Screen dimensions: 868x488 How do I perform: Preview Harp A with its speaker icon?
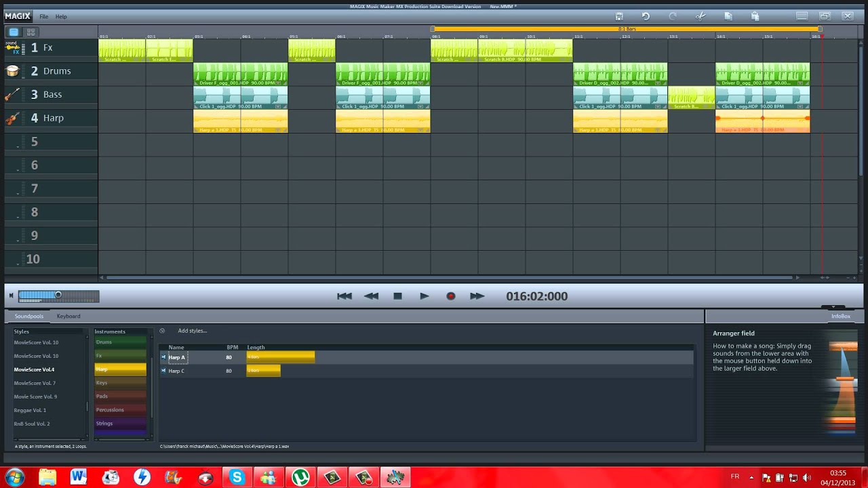(163, 357)
